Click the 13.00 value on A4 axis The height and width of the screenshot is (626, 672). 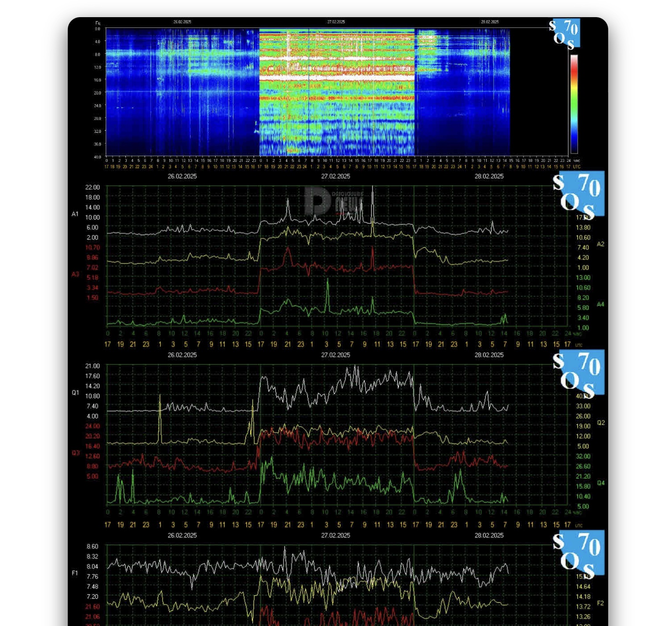point(583,278)
